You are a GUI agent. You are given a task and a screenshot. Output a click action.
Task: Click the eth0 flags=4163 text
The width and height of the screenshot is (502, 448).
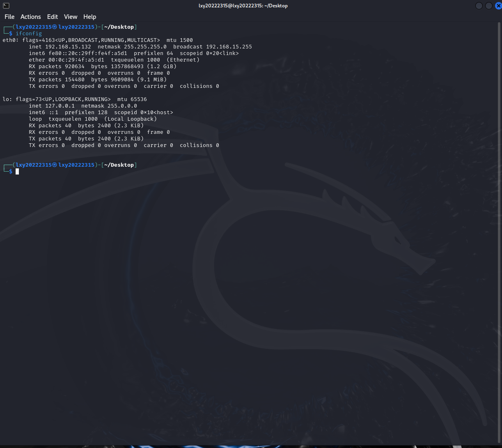pos(39,40)
